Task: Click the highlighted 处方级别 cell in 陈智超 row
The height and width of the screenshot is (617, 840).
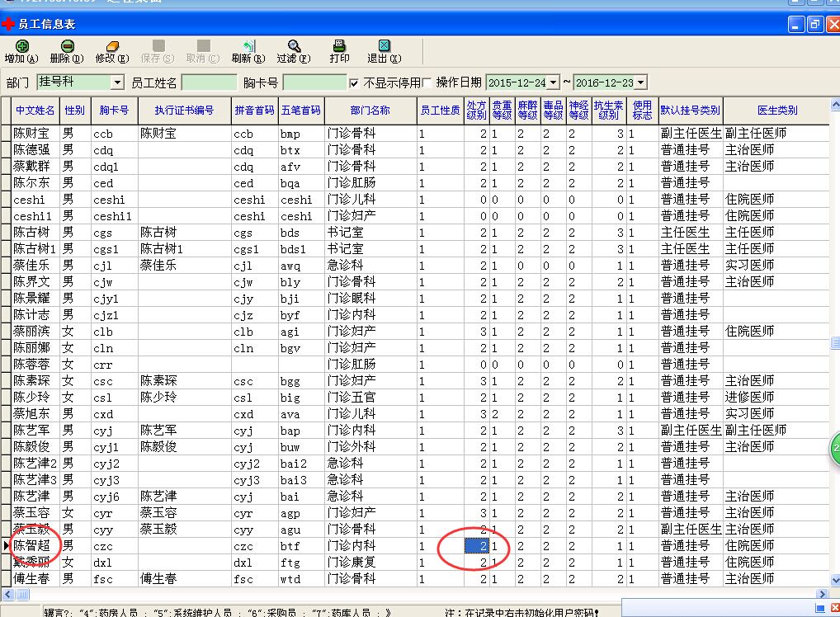Action: click(476, 546)
